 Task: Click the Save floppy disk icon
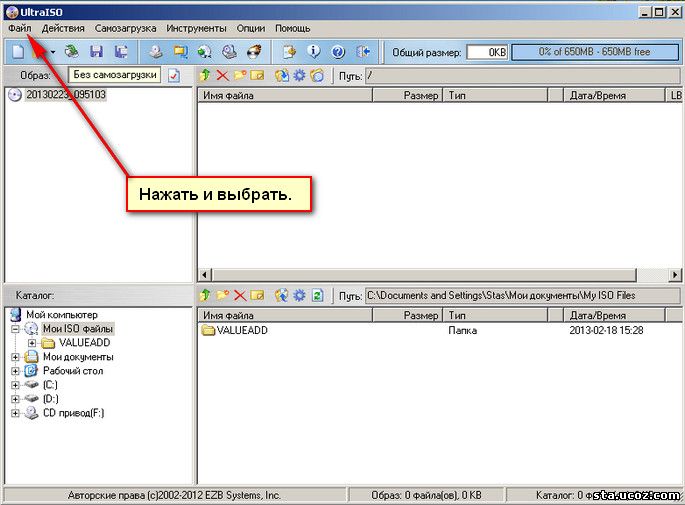(96, 51)
